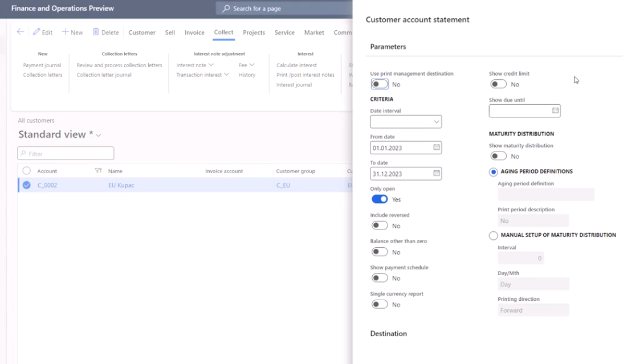Open the Print period description dropdown
Image resolution: width=623 pixels, height=364 pixels.
click(x=533, y=220)
